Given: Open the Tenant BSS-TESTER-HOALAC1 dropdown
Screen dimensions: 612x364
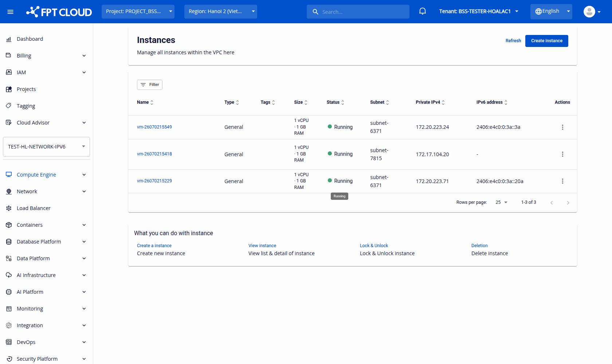Looking at the screenshot, I should (479, 12).
